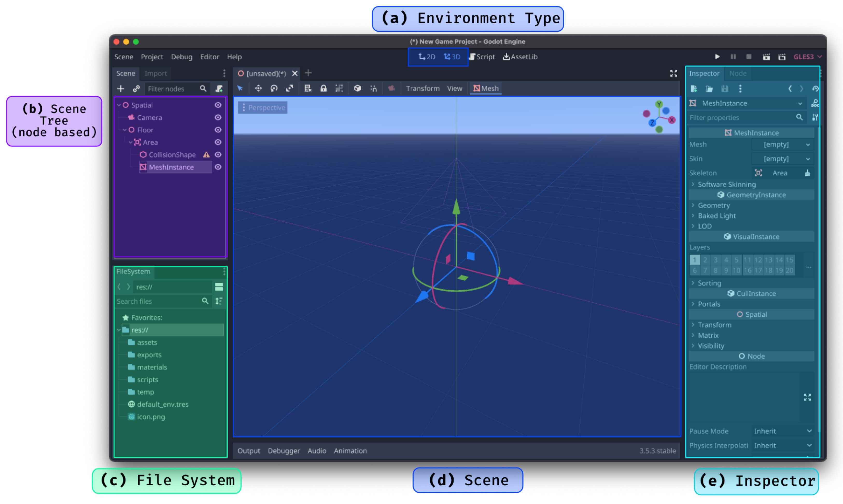The width and height of the screenshot is (843, 504).
Task: Enable render layer 2 in Layers grid
Action: click(x=705, y=260)
